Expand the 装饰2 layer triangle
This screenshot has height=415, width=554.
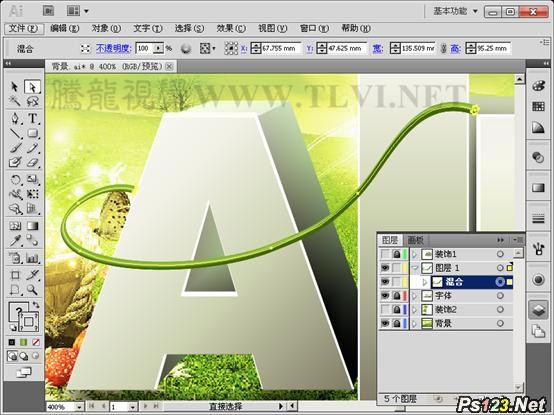click(414, 310)
